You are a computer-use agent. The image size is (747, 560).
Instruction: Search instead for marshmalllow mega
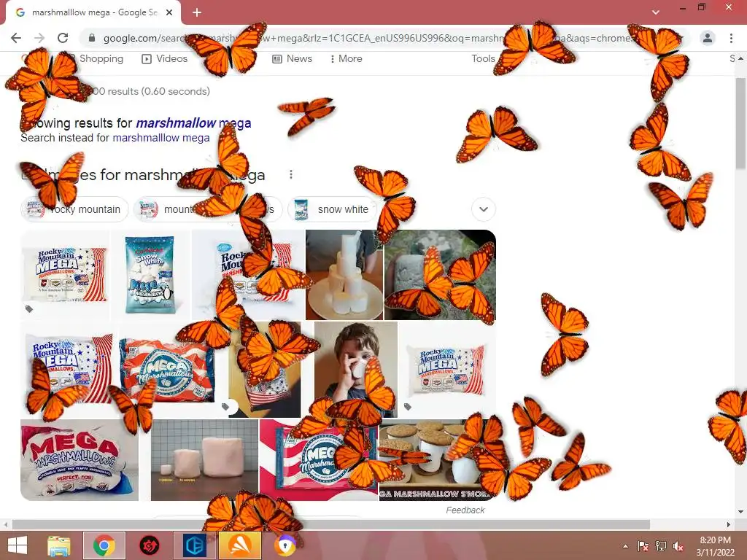click(x=161, y=138)
